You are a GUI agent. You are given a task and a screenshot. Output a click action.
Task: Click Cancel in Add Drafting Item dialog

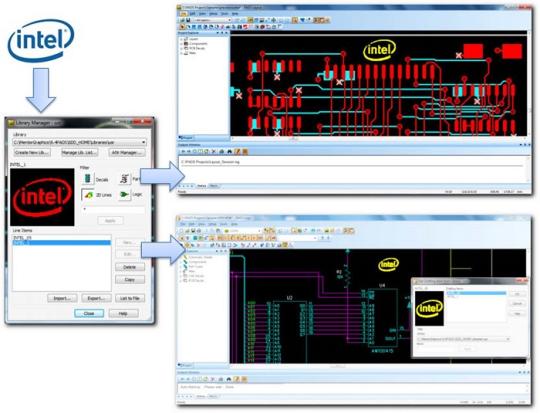(x=517, y=304)
